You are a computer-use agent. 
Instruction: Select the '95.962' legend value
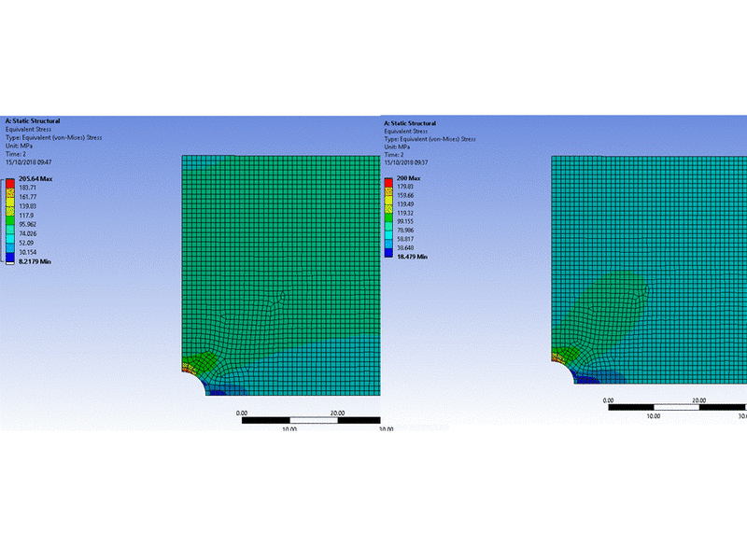click(x=28, y=224)
